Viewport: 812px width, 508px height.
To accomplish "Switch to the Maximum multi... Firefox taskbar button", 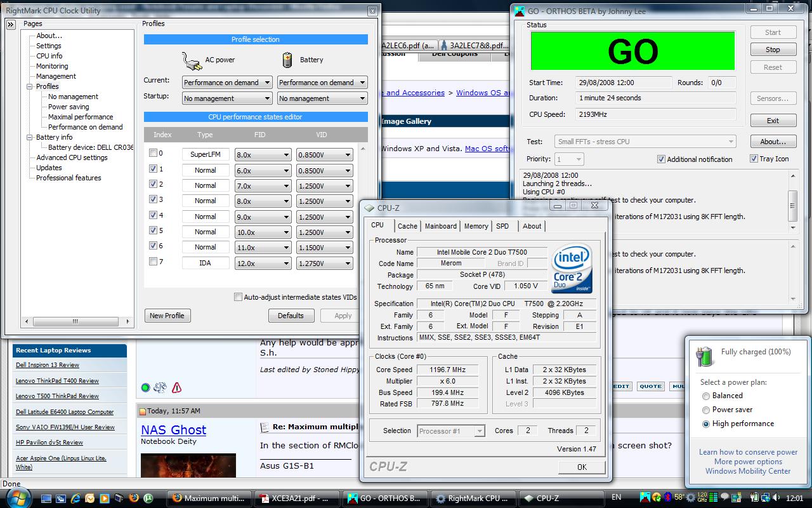I will point(209,498).
